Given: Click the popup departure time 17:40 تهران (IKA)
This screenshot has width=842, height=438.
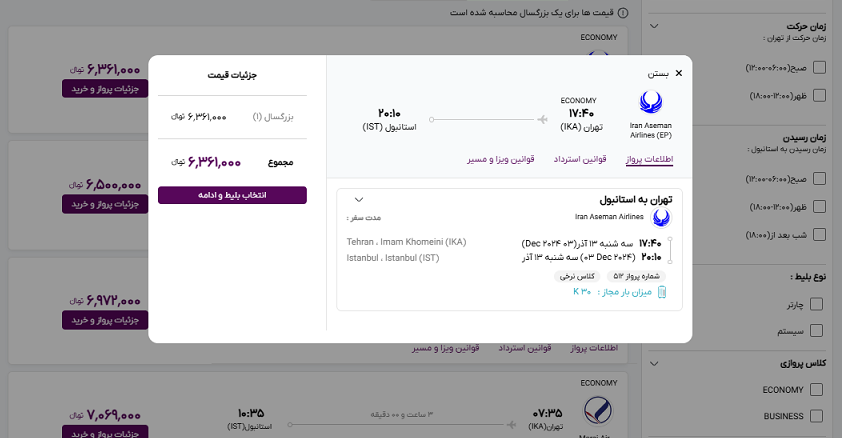Looking at the screenshot, I should pos(582,120).
